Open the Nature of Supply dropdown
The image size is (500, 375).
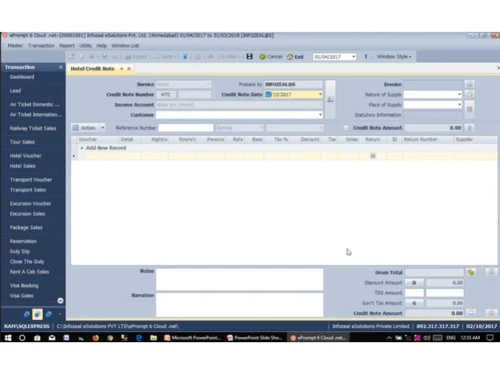click(x=459, y=95)
